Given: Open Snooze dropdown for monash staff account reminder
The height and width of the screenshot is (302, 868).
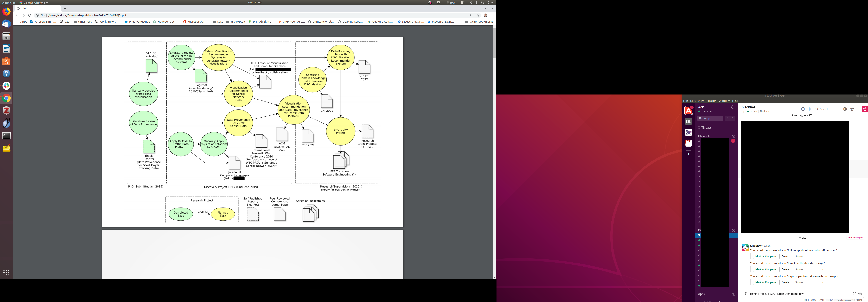Looking at the screenshot, I should (809, 257).
